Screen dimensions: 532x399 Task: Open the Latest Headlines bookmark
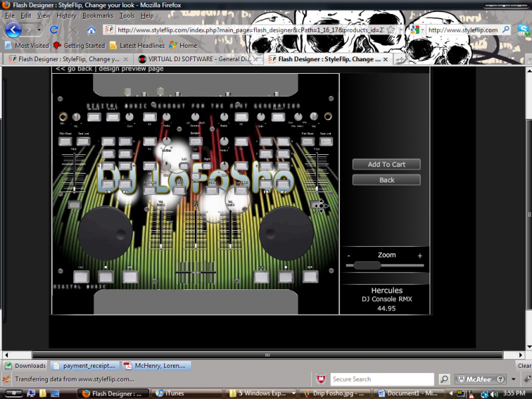pos(137,45)
